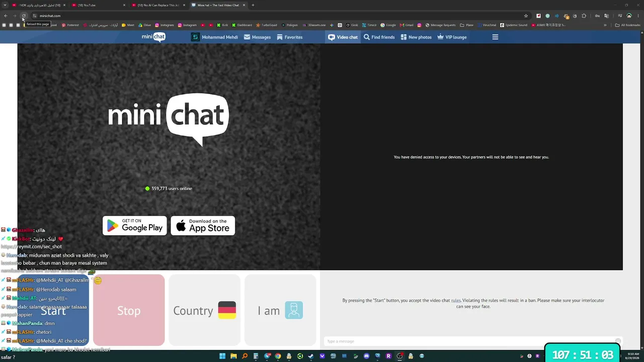The width and height of the screenshot is (644, 362).
Task: Open Messages from header
Action: tap(257, 37)
